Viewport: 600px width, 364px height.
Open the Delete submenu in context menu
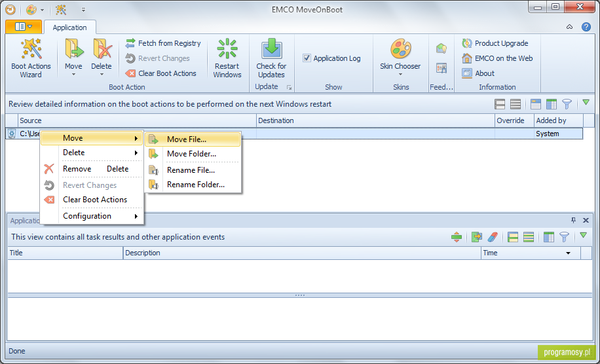tap(92, 153)
